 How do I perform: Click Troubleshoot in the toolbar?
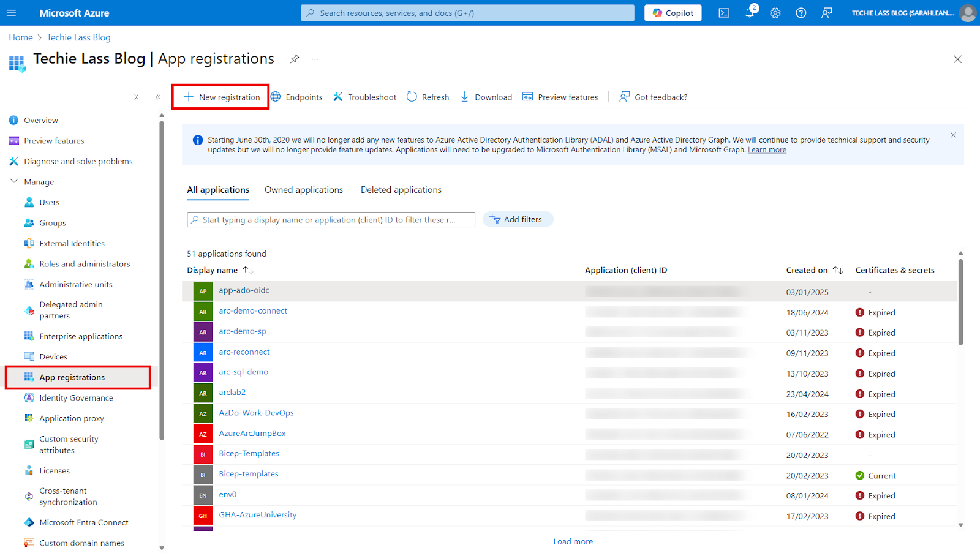364,97
